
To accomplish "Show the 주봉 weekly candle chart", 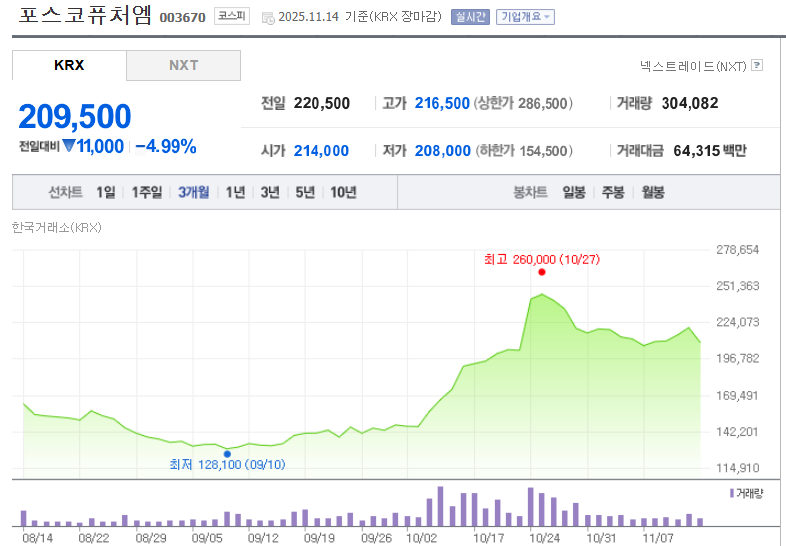I will point(613,192).
